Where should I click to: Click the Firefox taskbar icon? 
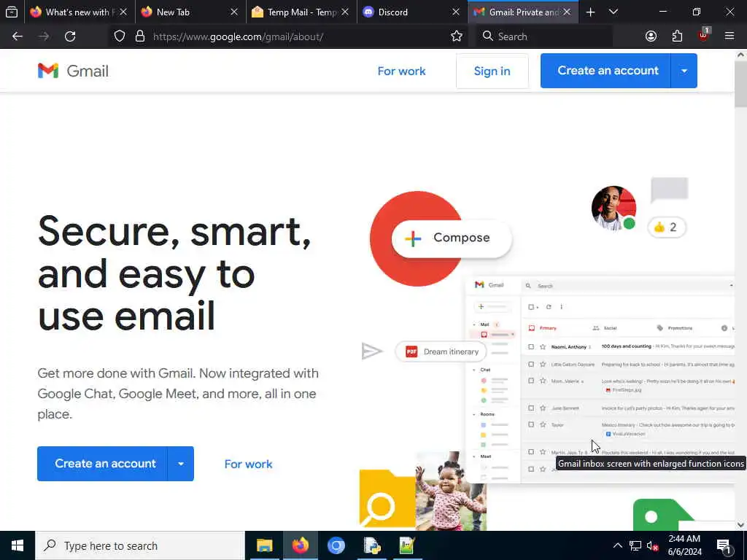(300, 545)
